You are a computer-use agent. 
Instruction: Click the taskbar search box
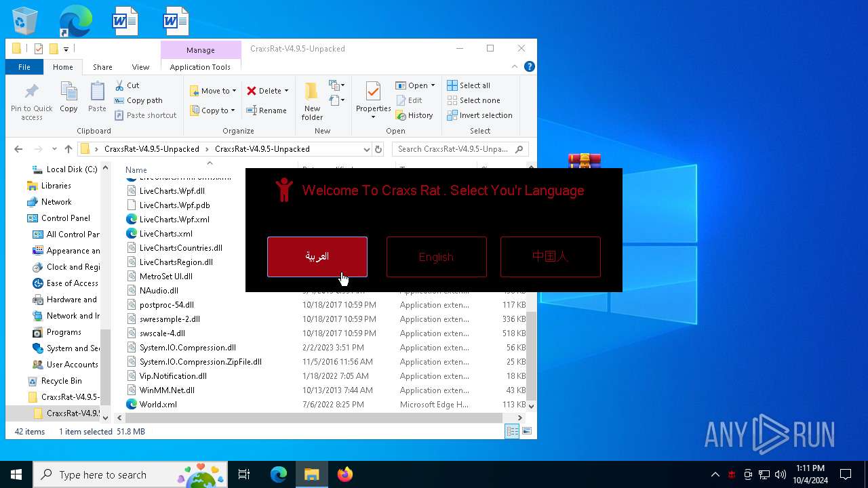tap(130, 474)
